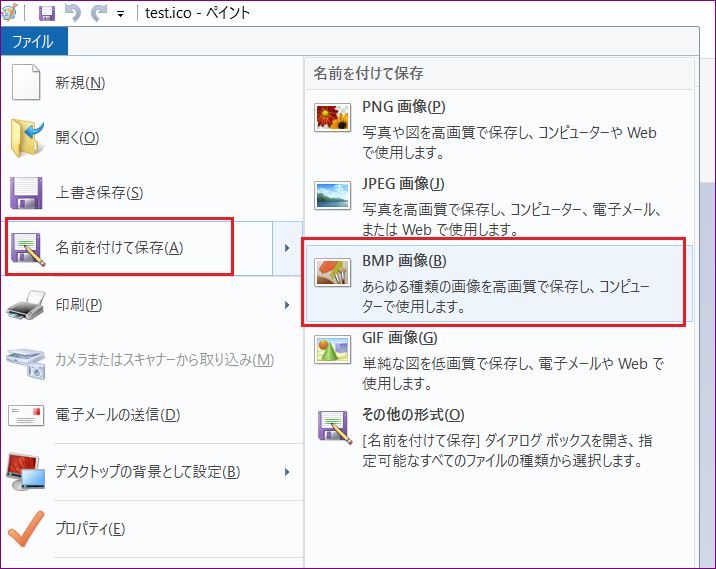Choose 開く(O) menu entry text
Image resolution: width=716 pixels, height=569 pixels.
77,137
